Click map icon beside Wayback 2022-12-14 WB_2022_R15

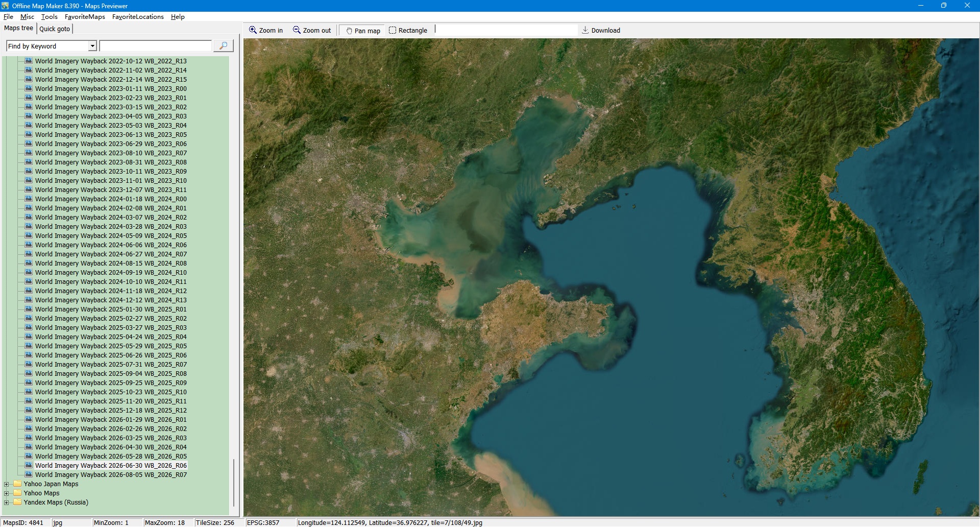29,79
